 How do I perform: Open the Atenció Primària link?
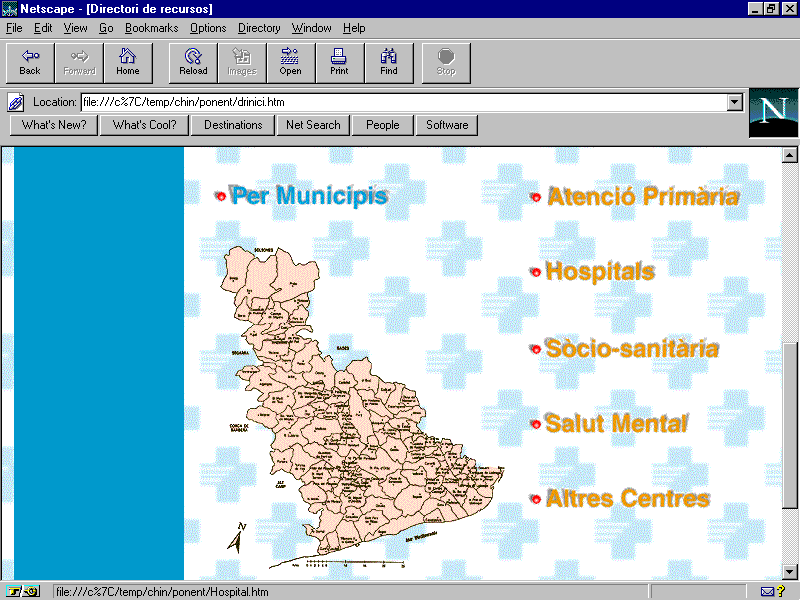click(642, 196)
